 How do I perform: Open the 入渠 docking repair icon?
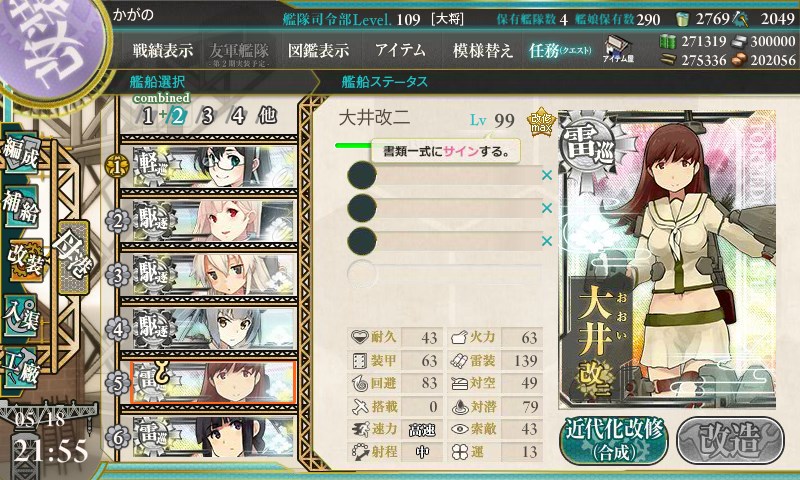coord(21,315)
